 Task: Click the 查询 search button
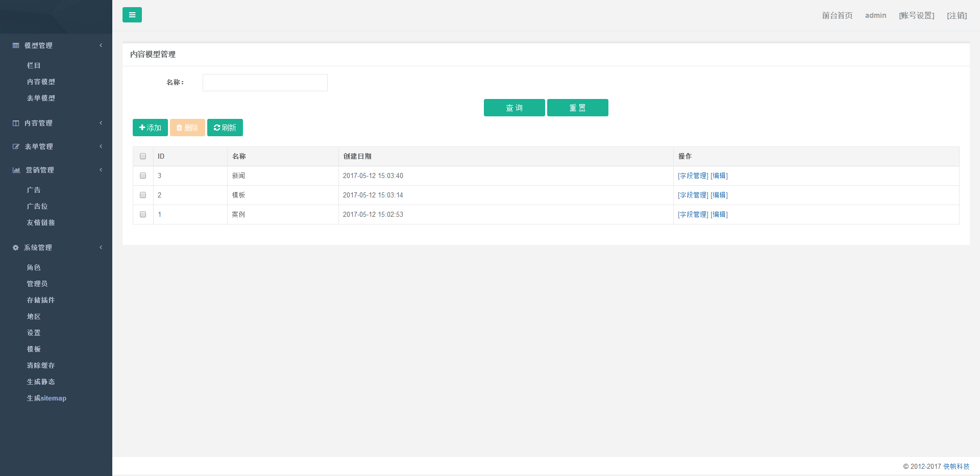point(514,108)
